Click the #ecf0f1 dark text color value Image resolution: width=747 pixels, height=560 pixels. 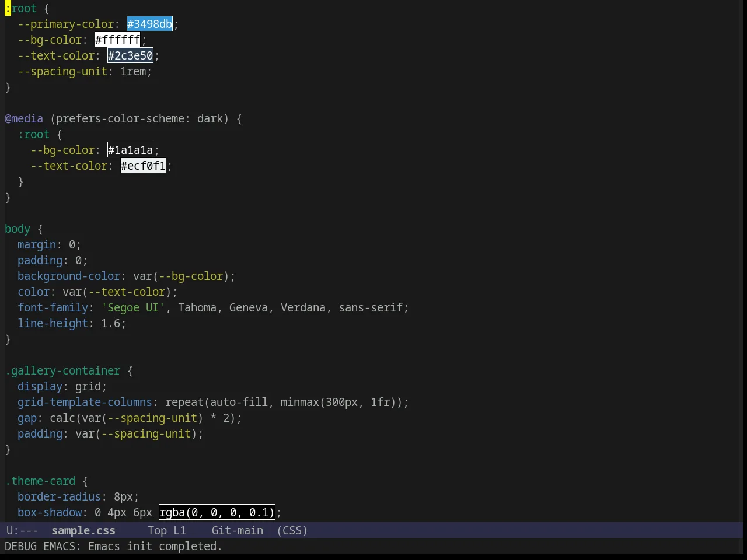143,166
